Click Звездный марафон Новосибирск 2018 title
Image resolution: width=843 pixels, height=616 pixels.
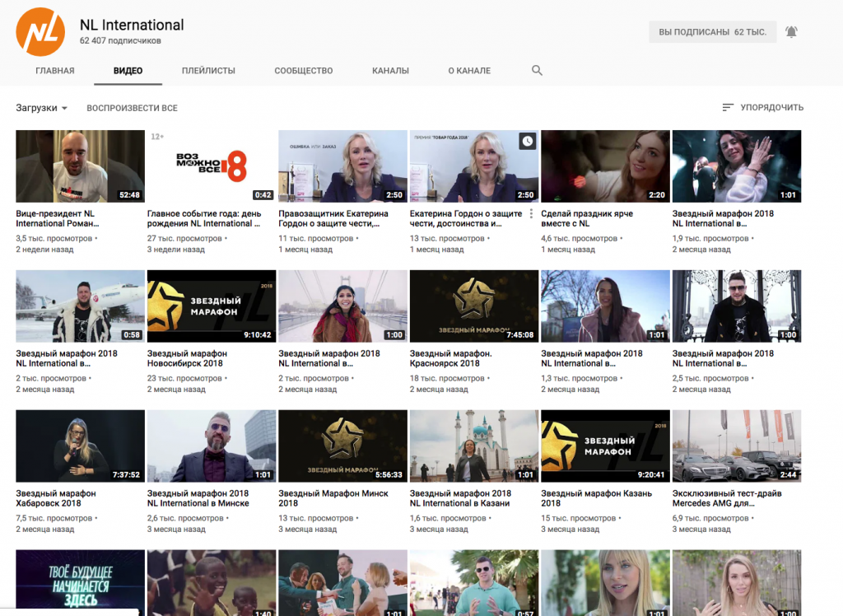point(187,358)
